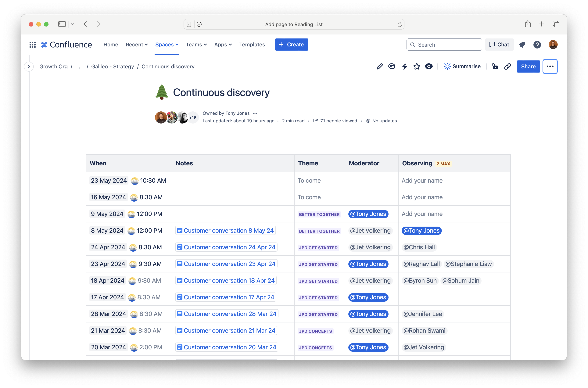The height and width of the screenshot is (388, 588).
Task: Click the +16 contributors avatar
Action: [x=193, y=118]
